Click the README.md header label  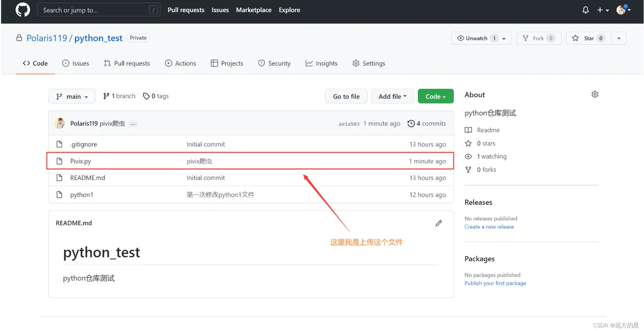click(74, 223)
